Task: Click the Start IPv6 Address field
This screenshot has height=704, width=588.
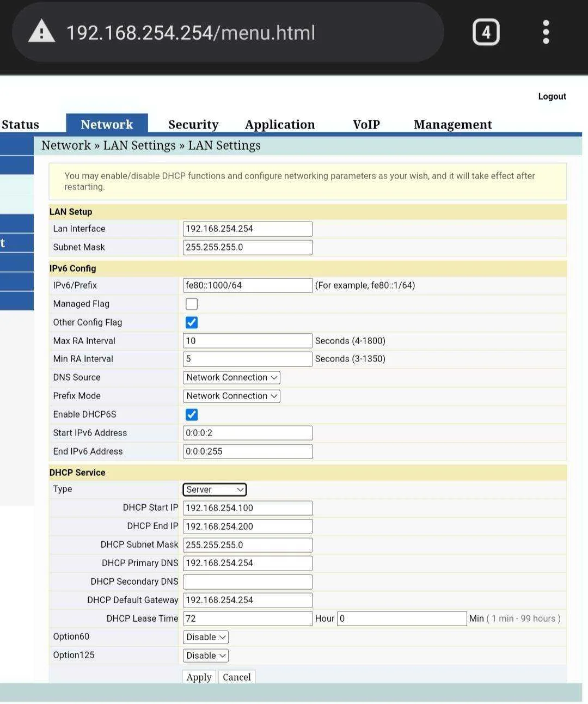Action: click(x=248, y=433)
